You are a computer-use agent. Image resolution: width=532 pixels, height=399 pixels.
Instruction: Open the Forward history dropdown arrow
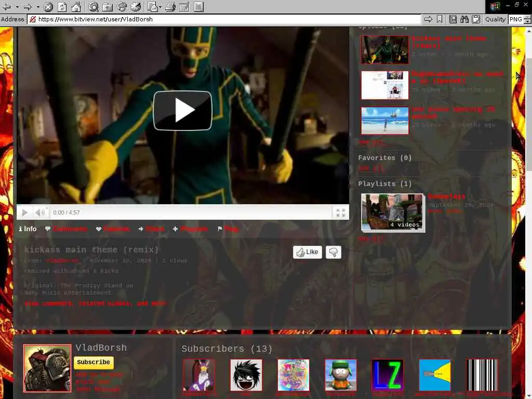tap(37, 6)
